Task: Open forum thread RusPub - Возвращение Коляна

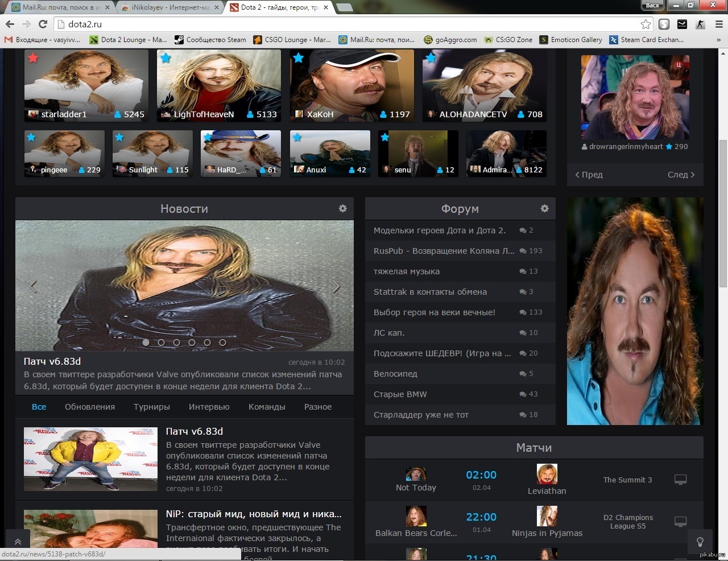Action: tap(444, 251)
